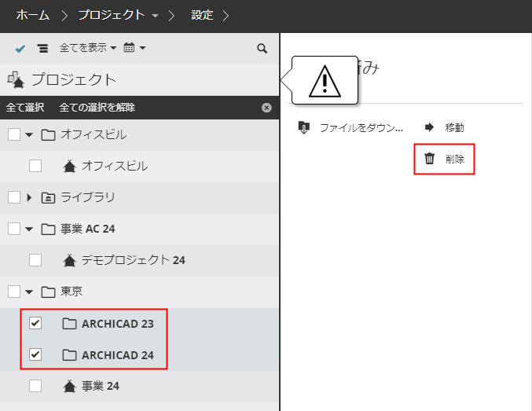Check the デモプロジェクト 24 checkbox
Image resolution: width=532 pixels, height=411 pixels.
pyautogui.click(x=35, y=261)
